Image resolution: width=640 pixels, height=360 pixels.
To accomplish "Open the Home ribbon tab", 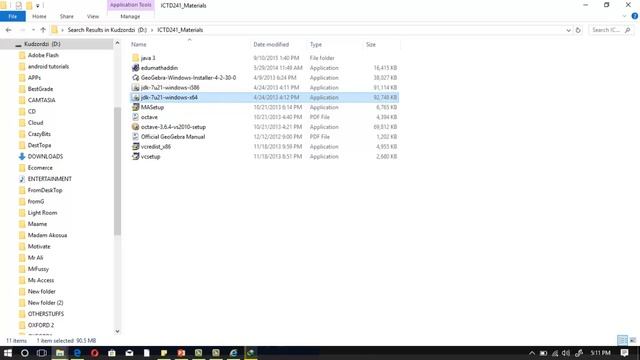I will [x=39, y=16].
